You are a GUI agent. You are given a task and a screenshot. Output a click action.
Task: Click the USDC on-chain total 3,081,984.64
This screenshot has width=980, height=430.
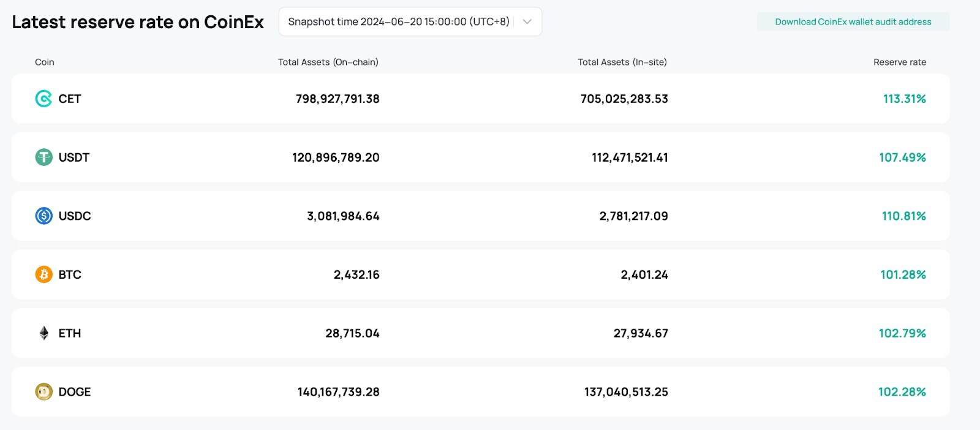[x=343, y=216]
